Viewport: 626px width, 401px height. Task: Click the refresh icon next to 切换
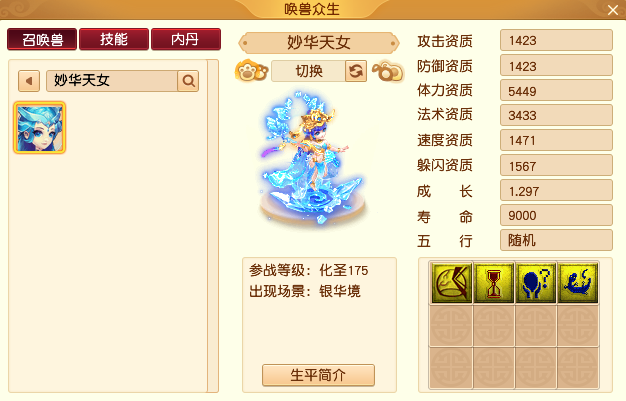click(x=356, y=71)
